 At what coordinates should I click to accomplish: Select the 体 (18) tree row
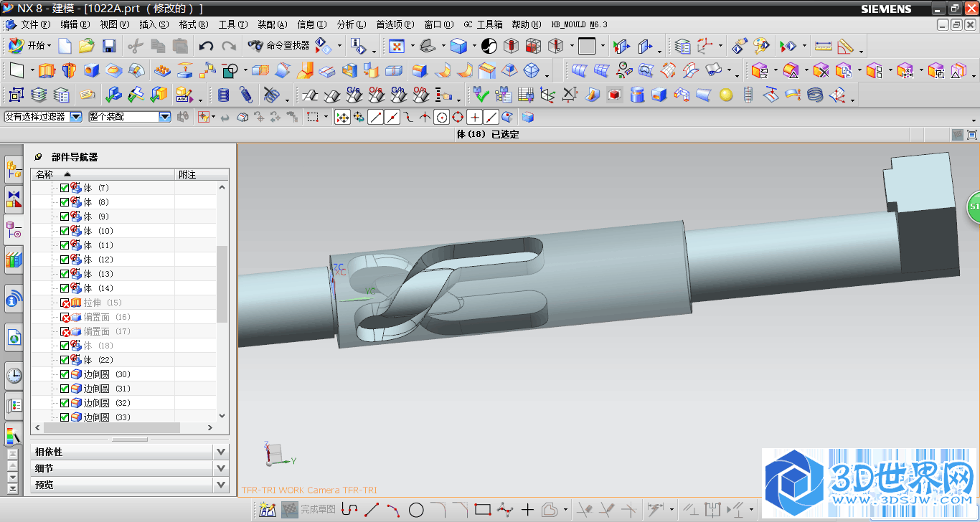pos(123,346)
